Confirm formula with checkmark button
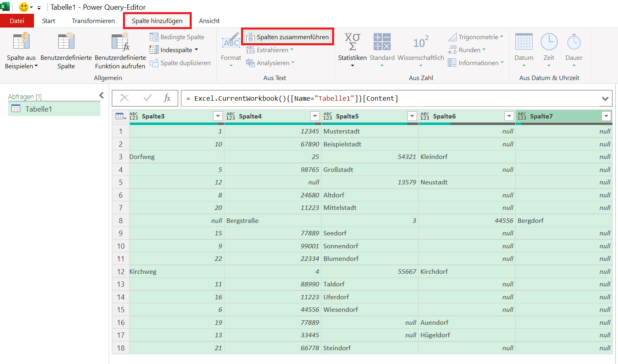This screenshot has width=618, height=364. pos(148,98)
